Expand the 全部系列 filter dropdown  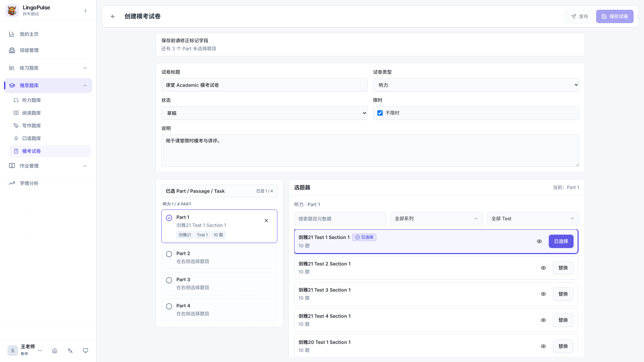(x=436, y=219)
